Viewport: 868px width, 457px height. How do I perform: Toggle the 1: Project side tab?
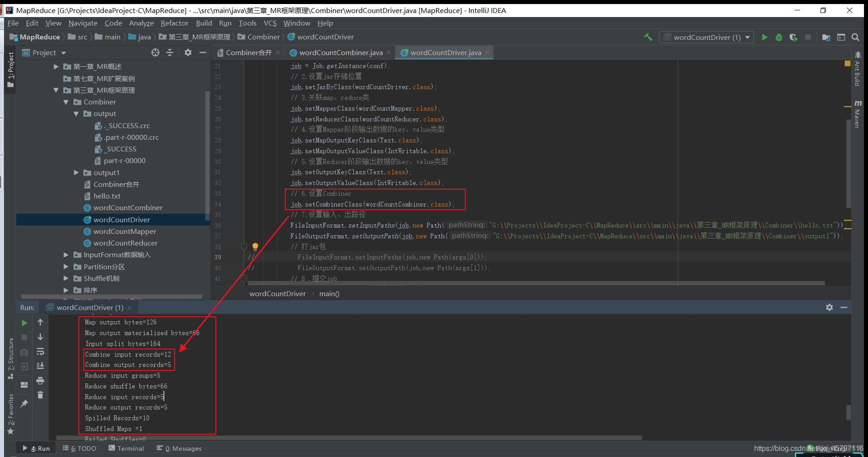(x=11, y=69)
